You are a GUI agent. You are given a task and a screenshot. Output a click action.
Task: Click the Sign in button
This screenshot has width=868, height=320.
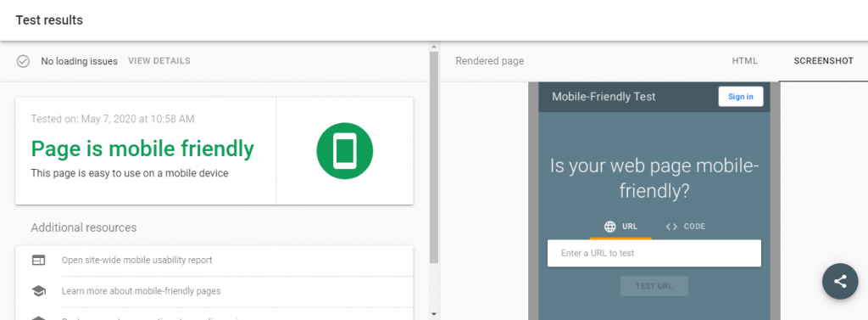741,97
